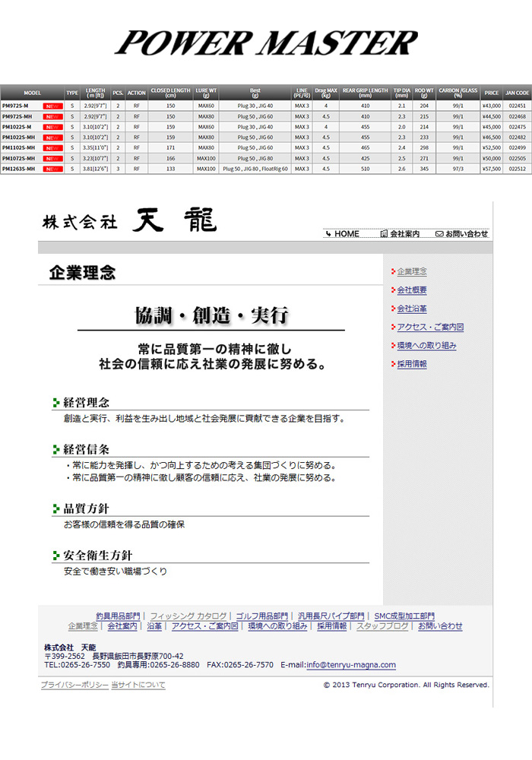Screen dimensions: 532x760
Task: Click the green arrow icon beside 品質方針 heading
Action: coord(56,509)
